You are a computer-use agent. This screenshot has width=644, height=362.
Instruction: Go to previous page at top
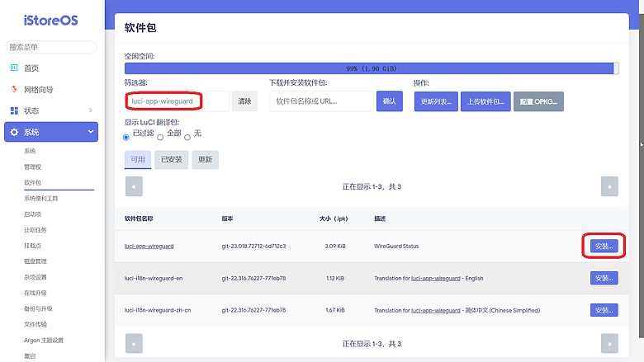point(134,186)
